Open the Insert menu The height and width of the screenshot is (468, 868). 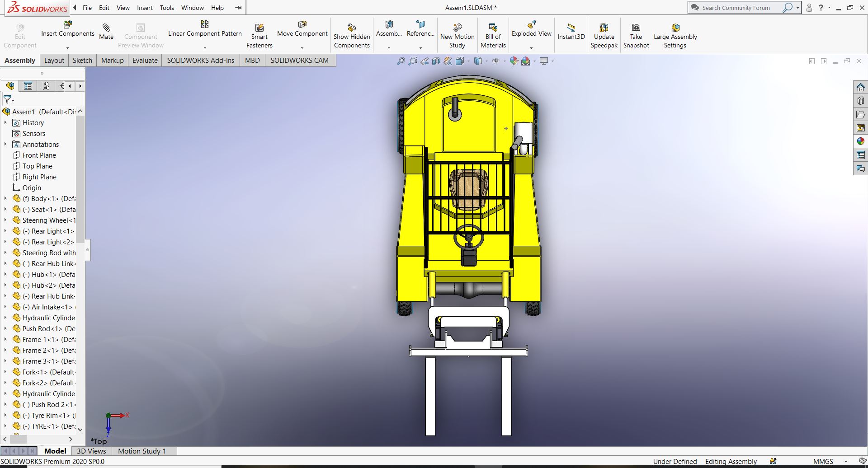coord(145,8)
